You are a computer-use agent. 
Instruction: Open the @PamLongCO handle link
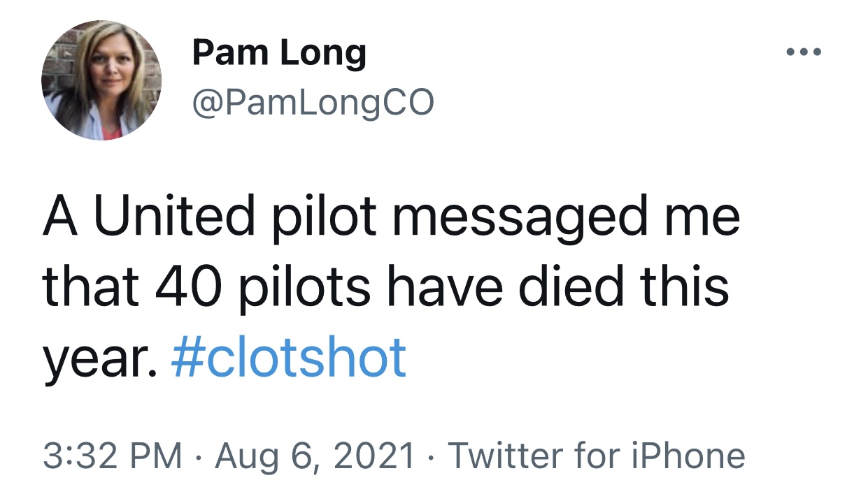tap(313, 103)
